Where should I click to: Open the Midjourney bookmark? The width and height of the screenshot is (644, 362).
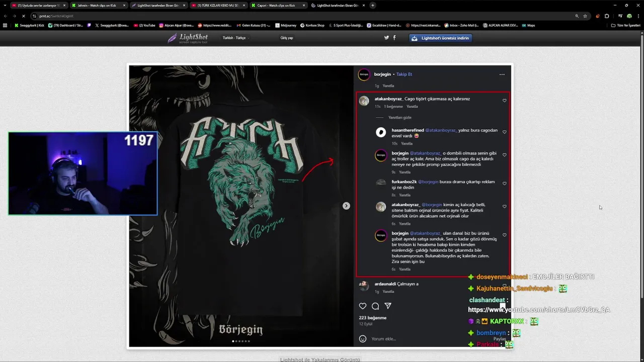(286, 25)
